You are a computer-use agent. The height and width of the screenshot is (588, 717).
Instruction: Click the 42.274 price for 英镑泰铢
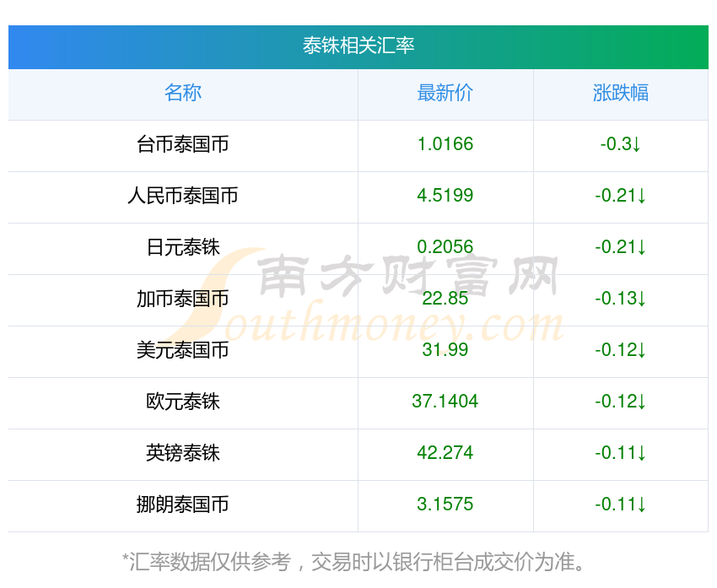click(445, 453)
